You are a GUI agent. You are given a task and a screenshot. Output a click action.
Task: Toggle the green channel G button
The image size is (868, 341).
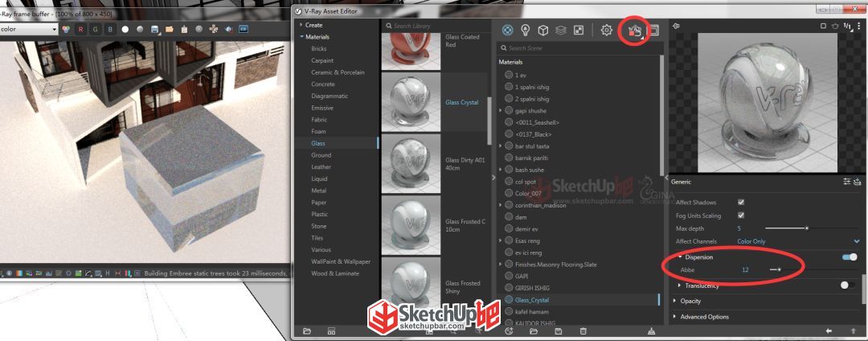click(x=96, y=29)
